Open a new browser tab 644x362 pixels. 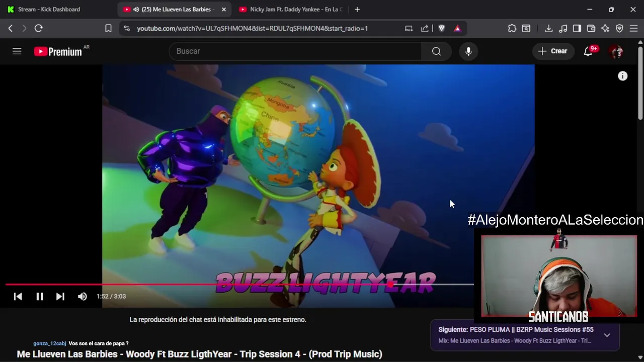pyautogui.click(x=357, y=9)
